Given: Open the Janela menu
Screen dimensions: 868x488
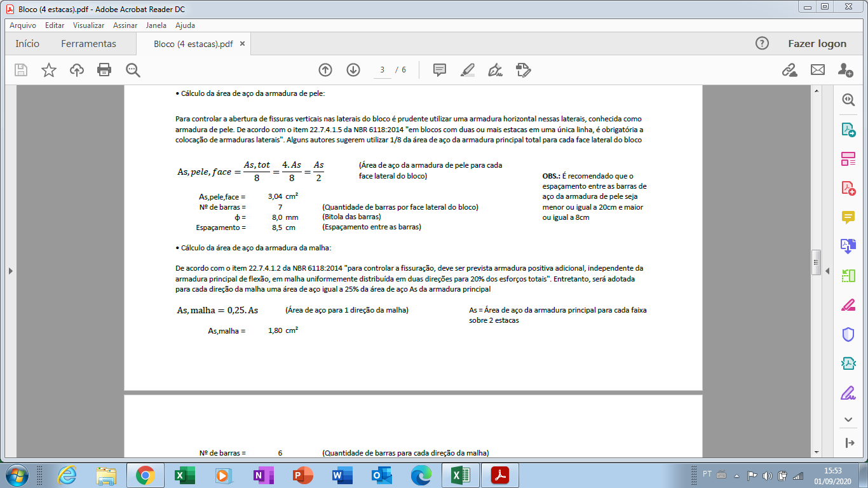Looking at the screenshot, I should click(156, 25).
